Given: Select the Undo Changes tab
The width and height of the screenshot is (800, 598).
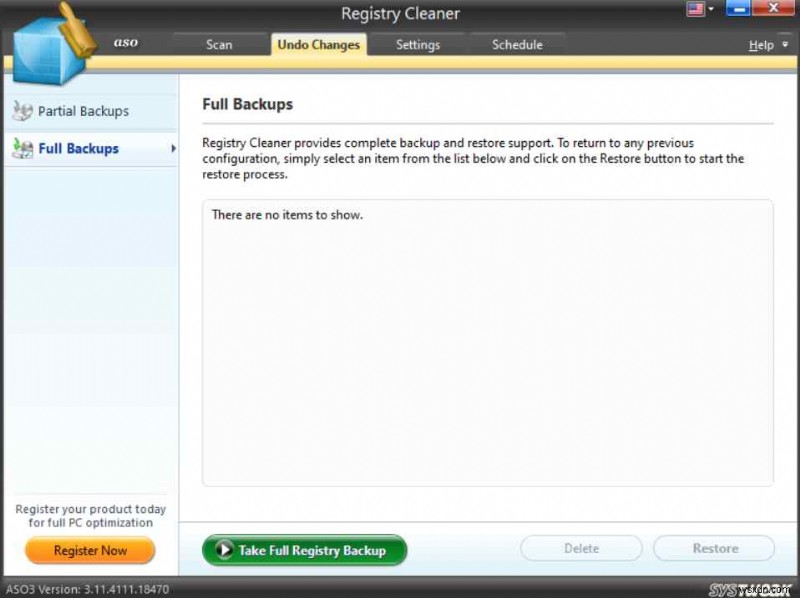Looking at the screenshot, I should [x=319, y=44].
